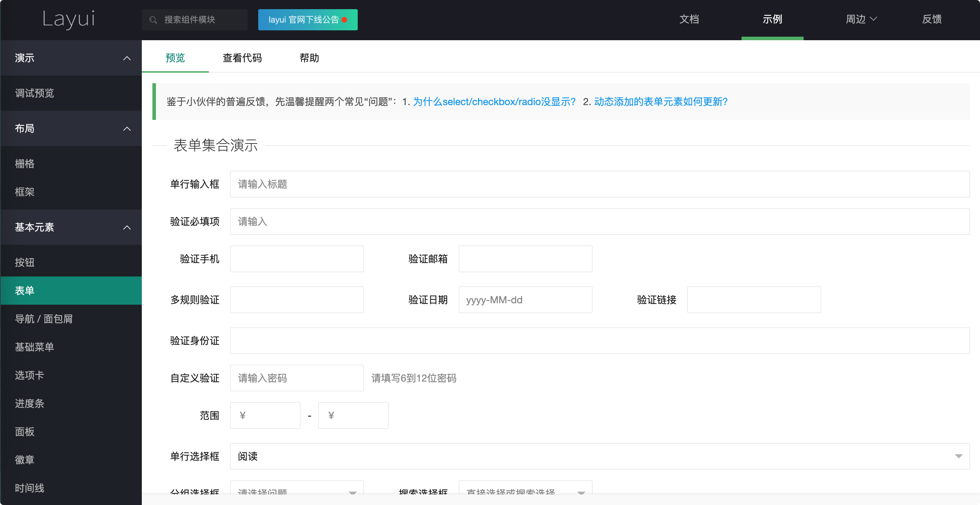Open 时间线 in the sidebar
This screenshot has width=980, height=505.
[71, 487]
